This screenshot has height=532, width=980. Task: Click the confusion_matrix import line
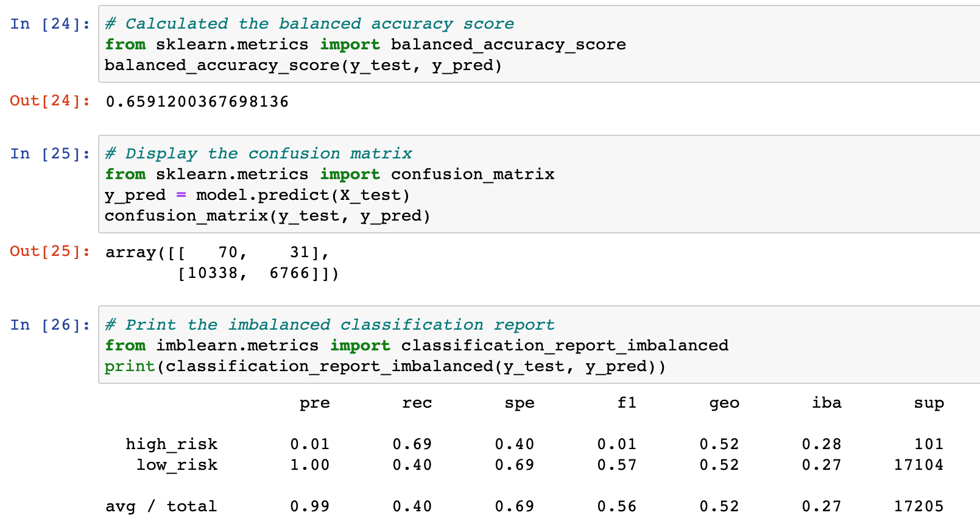[330, 174]
